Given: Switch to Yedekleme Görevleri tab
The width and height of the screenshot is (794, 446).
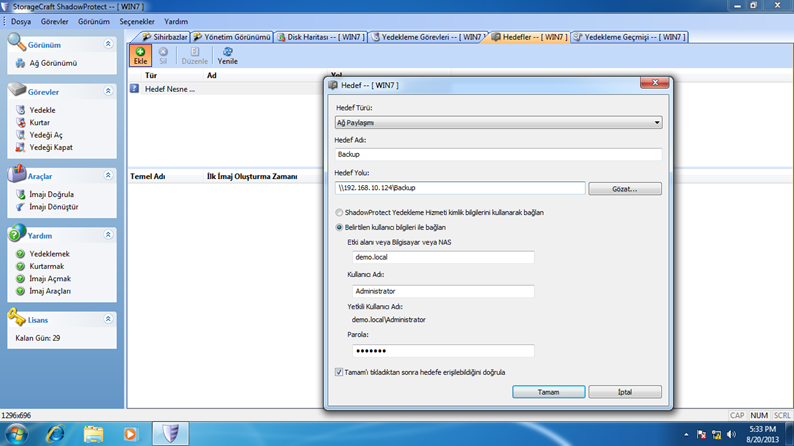Looking at the screenshot, I should click(426, 37).
